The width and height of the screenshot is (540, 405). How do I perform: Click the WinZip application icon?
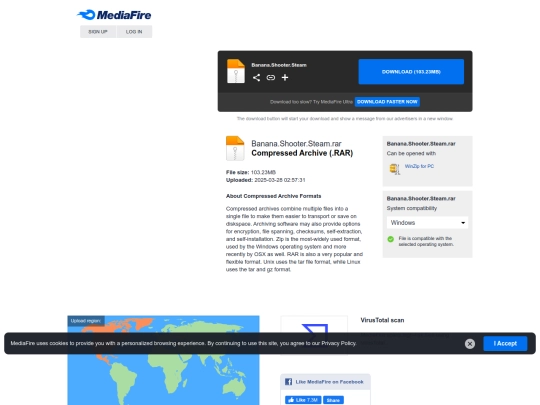click(394, 169)
